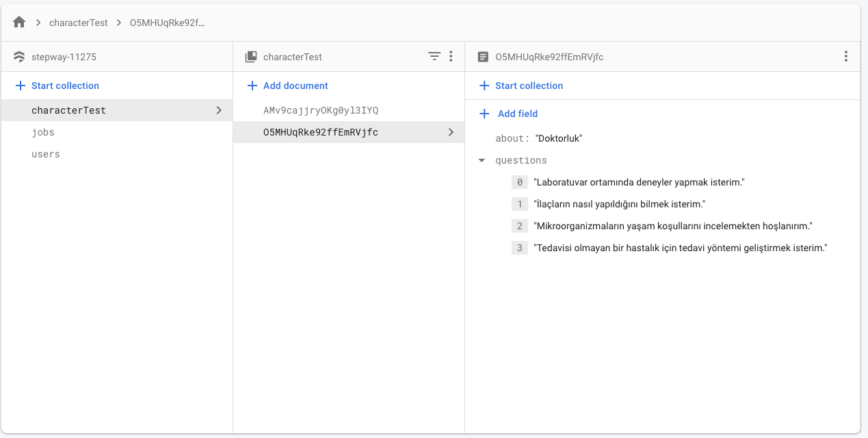868x438 pixels.
Task: Open characterTest collection overflow menu
Action: (x=451, y=57)
